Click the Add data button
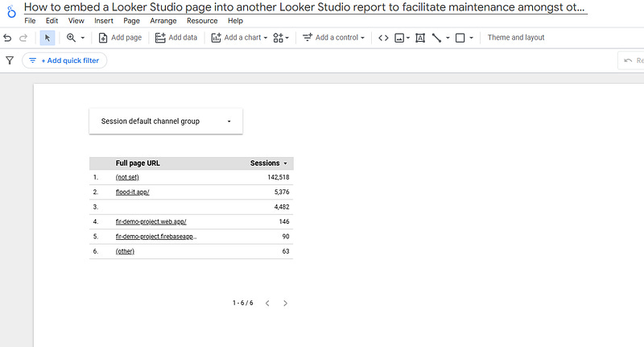This screenshot has height=347, width=644. tap(176, 38)
